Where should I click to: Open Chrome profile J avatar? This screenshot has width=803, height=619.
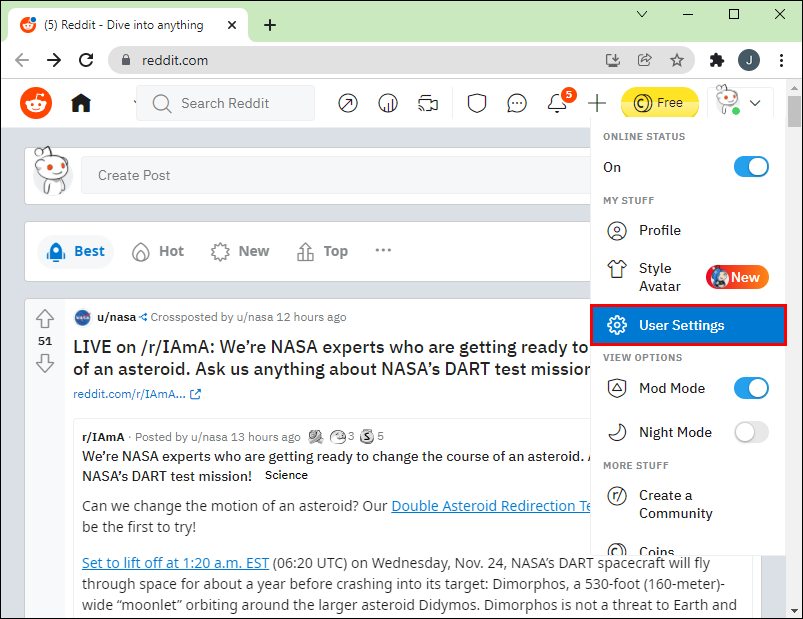point(749,60)
